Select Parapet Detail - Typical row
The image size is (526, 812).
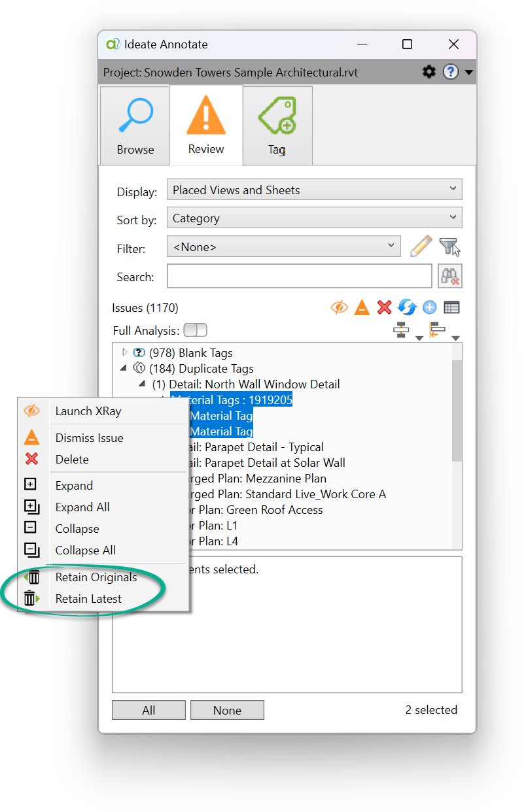pos(256,447)
